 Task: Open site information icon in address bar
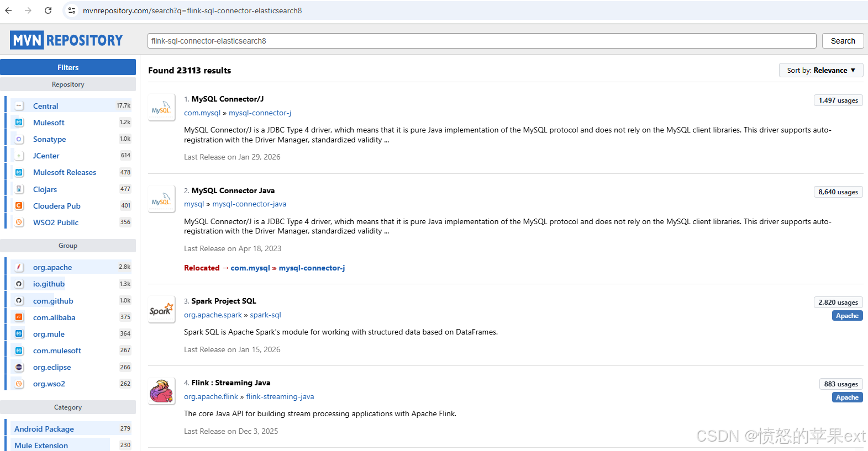click(x=72, y=10)
